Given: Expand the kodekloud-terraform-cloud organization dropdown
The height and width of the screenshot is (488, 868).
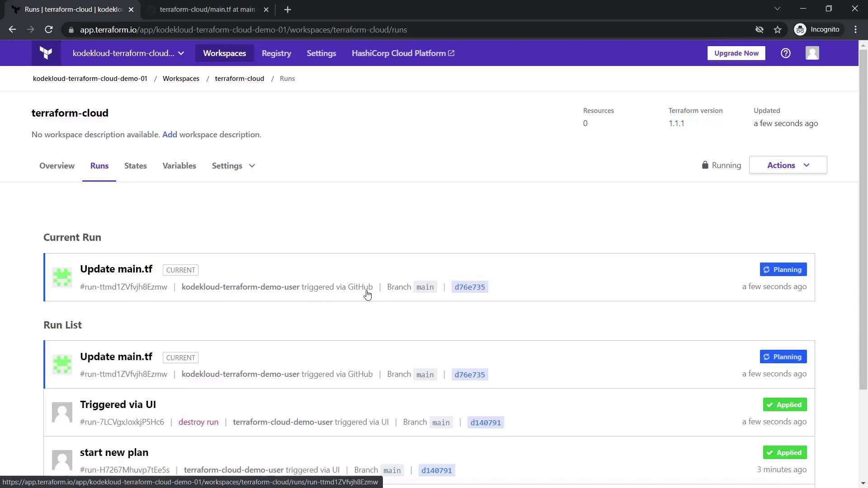Looking at the screenshot, I should pos(128,53).
